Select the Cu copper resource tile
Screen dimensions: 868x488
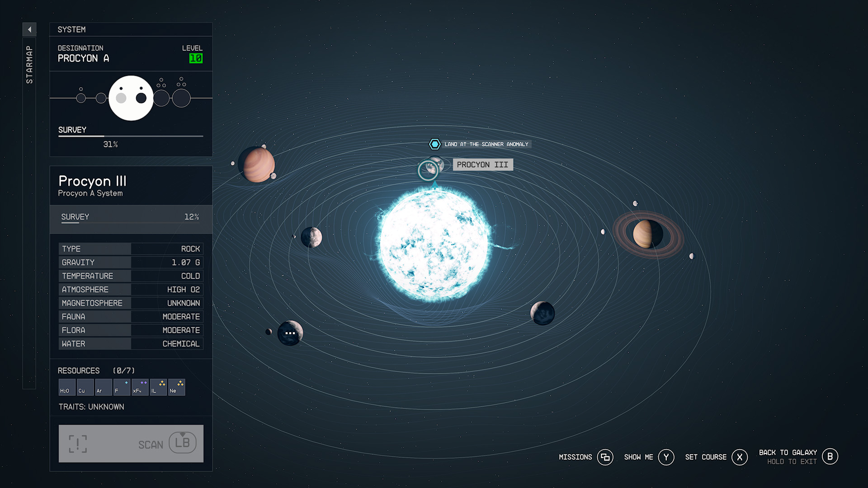pos(85,387)
